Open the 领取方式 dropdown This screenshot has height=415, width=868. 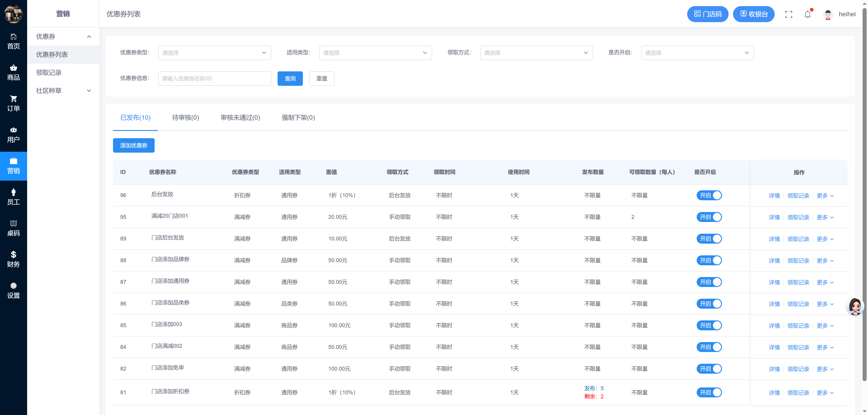pyautogui.click(x=536, y=53)
